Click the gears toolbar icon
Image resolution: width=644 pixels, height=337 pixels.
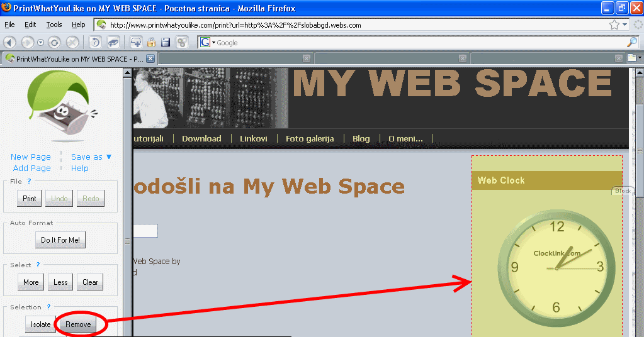coord(181,42)
